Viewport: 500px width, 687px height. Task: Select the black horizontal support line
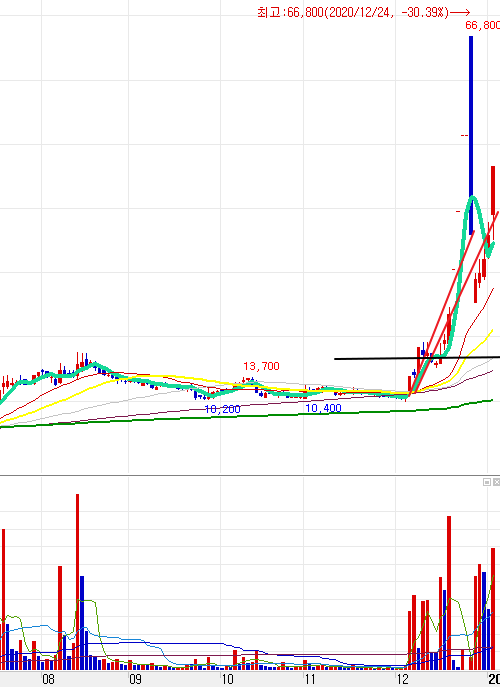pyautogui.click(x=417, y=358)
